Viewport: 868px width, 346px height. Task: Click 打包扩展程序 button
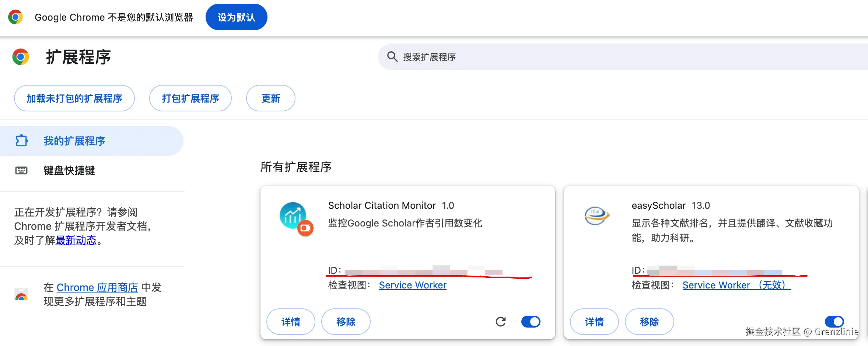click(x=190, y=98)
